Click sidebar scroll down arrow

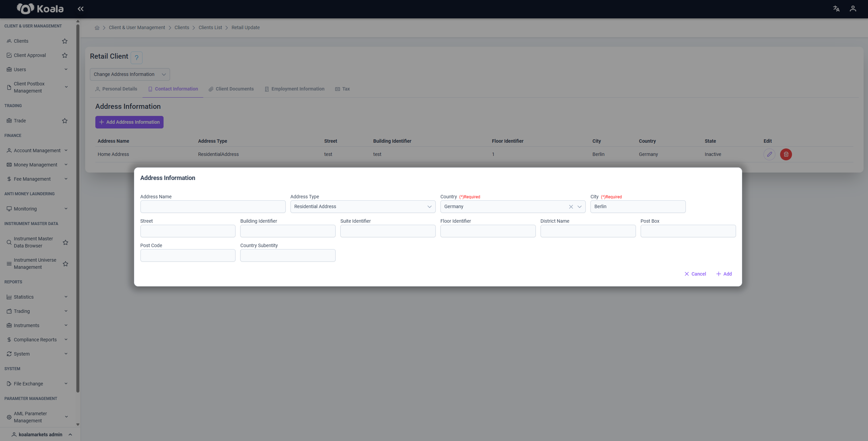(78, 424)
